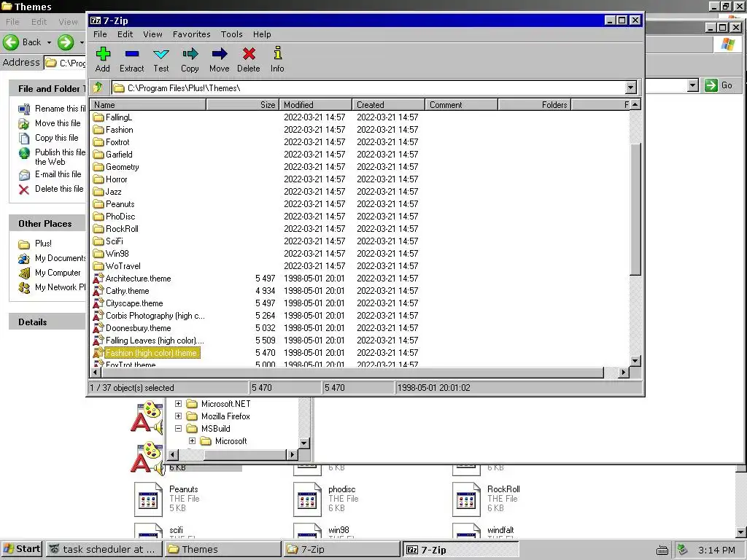Image resolution: width=747 pixels, height=560 pixels.
Task: Click E-mail this file task
Action: [50, 174]
